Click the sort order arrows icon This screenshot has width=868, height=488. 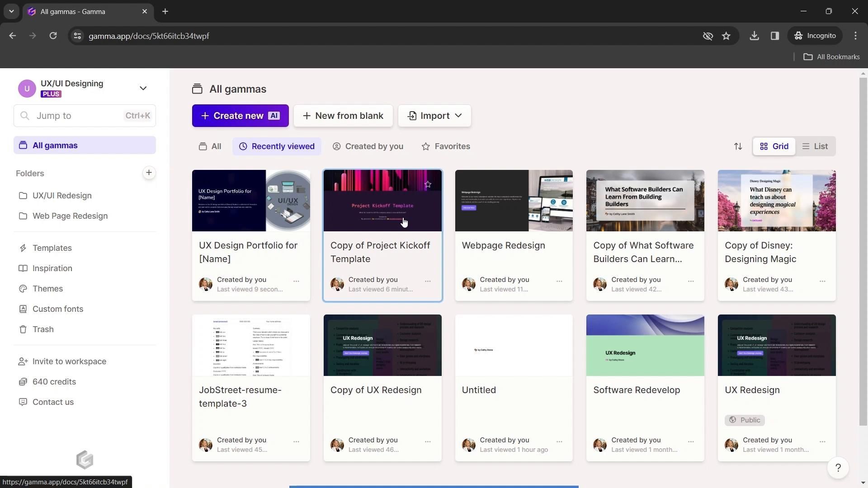pyautogui.click(x=738, y=146)
